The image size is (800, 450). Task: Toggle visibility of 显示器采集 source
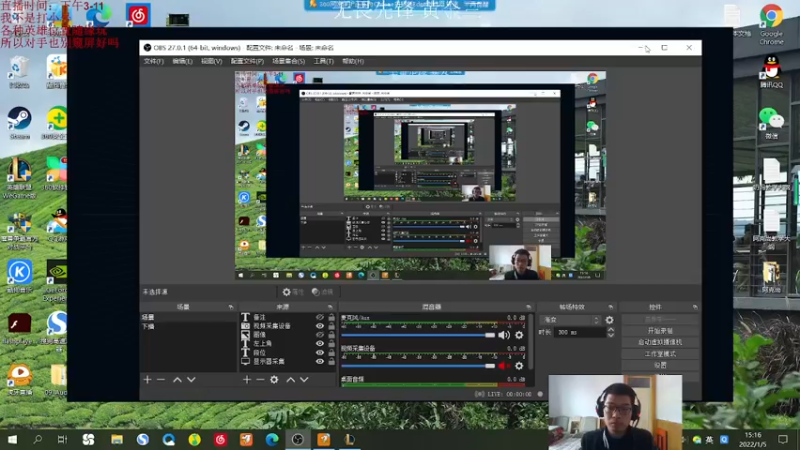tap(320, 361)
